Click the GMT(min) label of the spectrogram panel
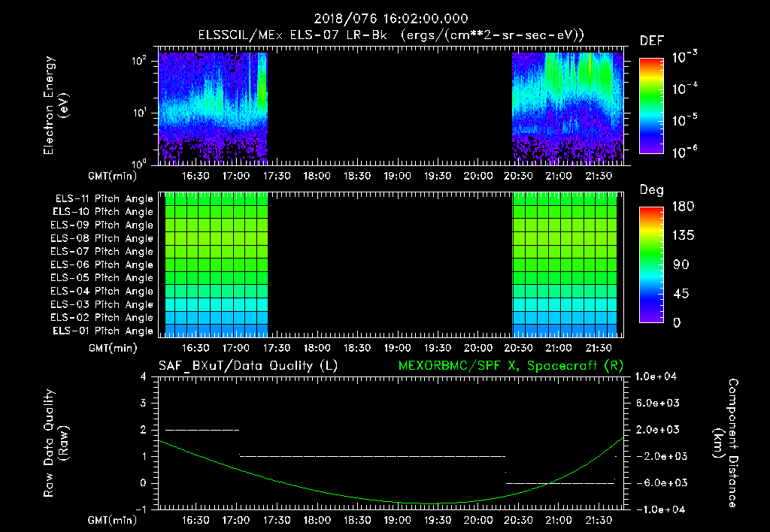770x532 pixels. (113, 176)
